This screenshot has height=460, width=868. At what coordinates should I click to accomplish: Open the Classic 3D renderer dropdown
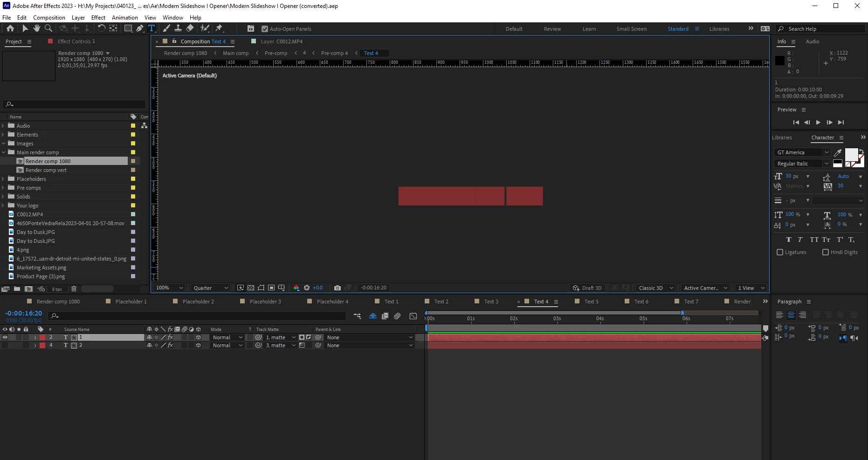pos(655,288)
